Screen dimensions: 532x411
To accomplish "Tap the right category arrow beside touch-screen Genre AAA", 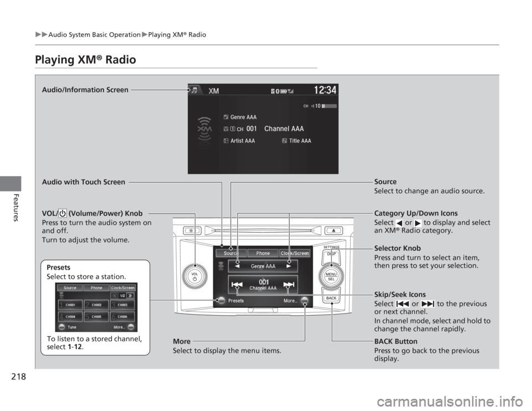I will click(289, 266).
